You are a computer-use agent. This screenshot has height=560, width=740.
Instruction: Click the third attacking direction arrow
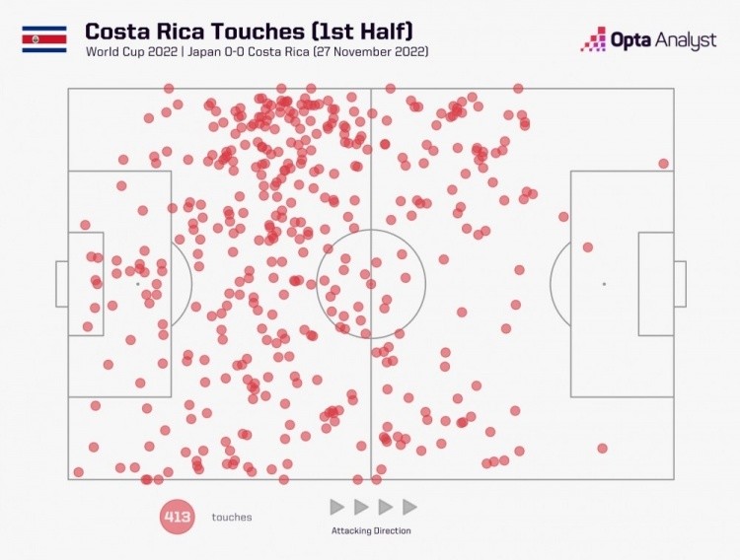[386, 507]
